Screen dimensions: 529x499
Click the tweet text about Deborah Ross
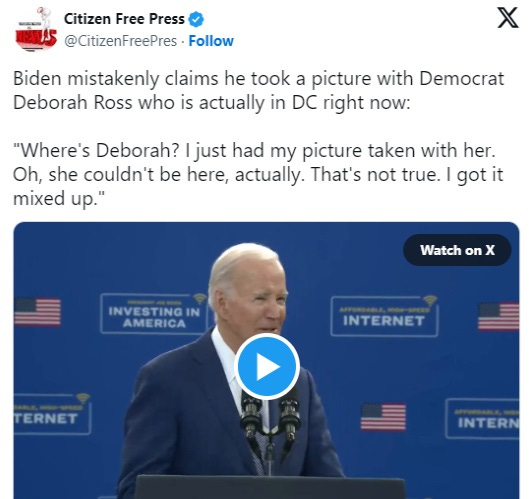pos(258,90)
